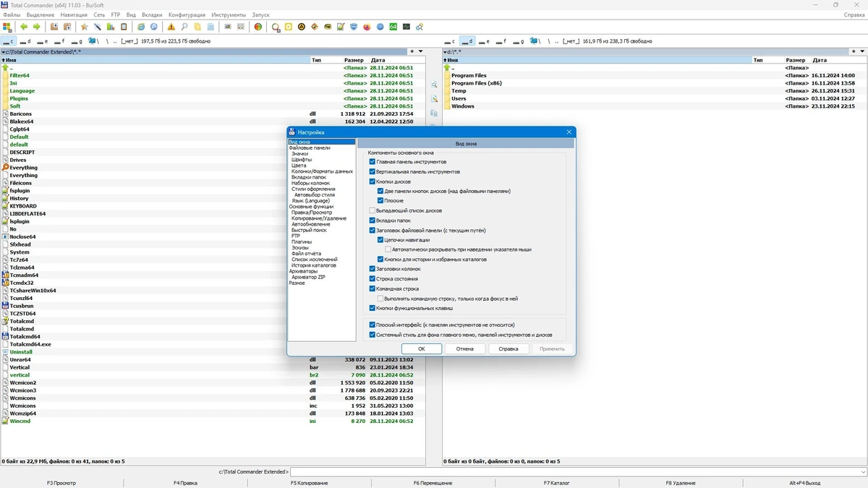Click the Firefox icon in the toolbar

[367, 27]
